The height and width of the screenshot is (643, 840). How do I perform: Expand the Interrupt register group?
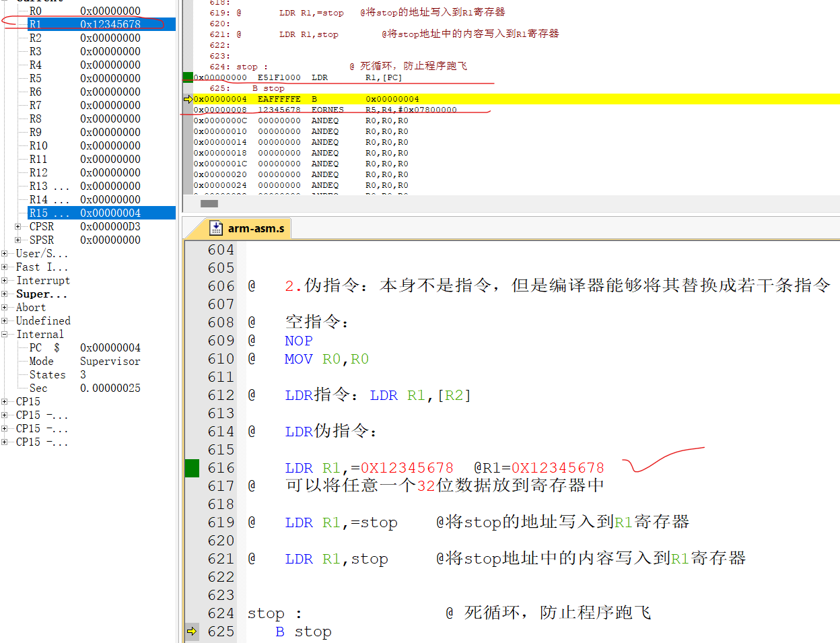(x=5, y=281)
